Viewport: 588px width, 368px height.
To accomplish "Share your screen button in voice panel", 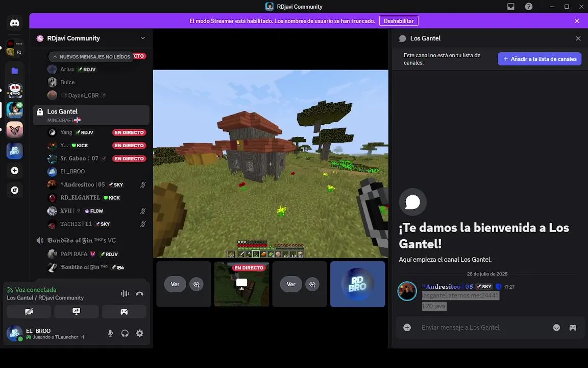I will pos(77,311).
